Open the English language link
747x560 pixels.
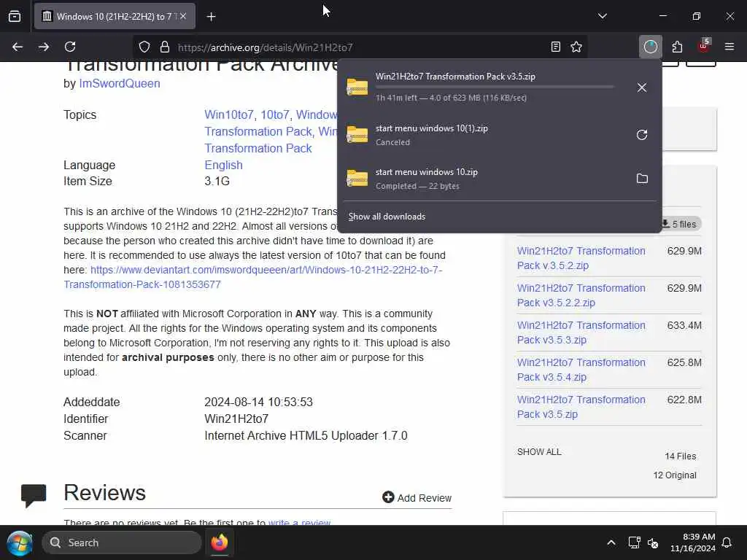click(x=223, y=166)
